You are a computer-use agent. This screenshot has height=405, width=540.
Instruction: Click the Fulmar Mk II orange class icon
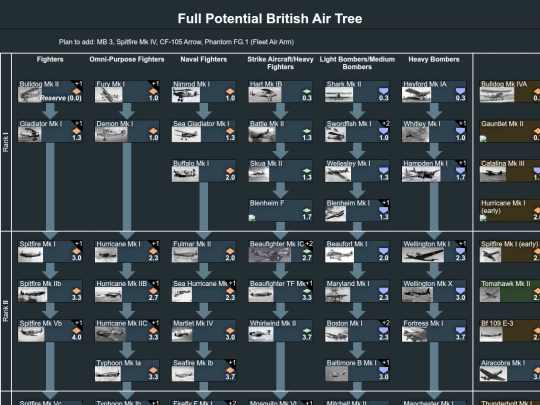coord(230,251)
